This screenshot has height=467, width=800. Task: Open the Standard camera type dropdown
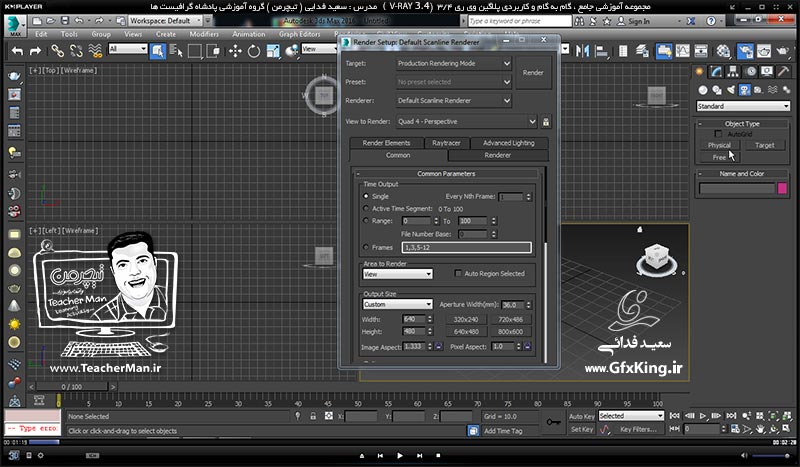coord(743,106)
